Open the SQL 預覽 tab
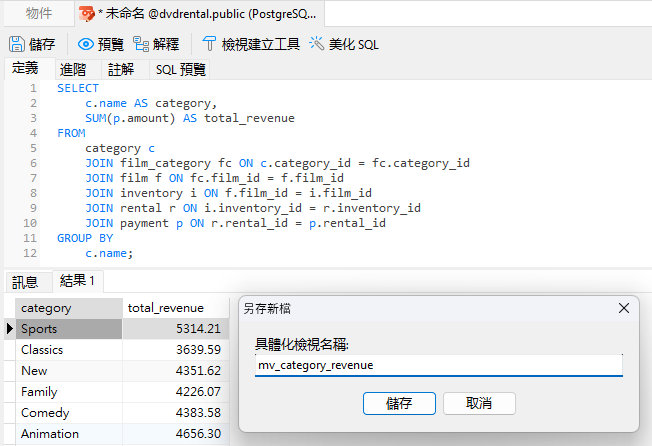 pos(180,69)
